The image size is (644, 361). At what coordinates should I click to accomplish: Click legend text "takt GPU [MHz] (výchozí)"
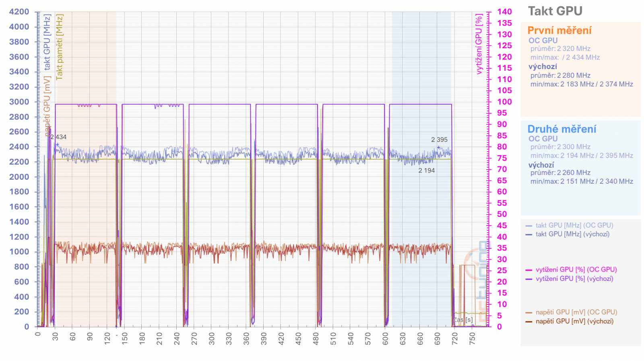tap(572, 234)
